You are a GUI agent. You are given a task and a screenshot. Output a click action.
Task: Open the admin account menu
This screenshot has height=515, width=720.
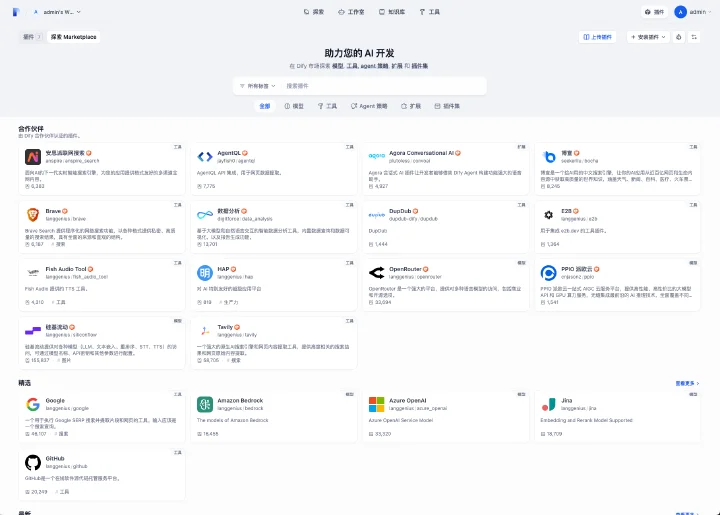point(692,12)
